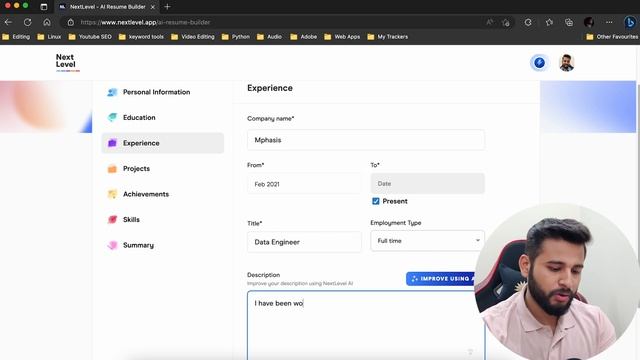Click the Improve Using AI button

pyautogui.click(x=441, y=279)
